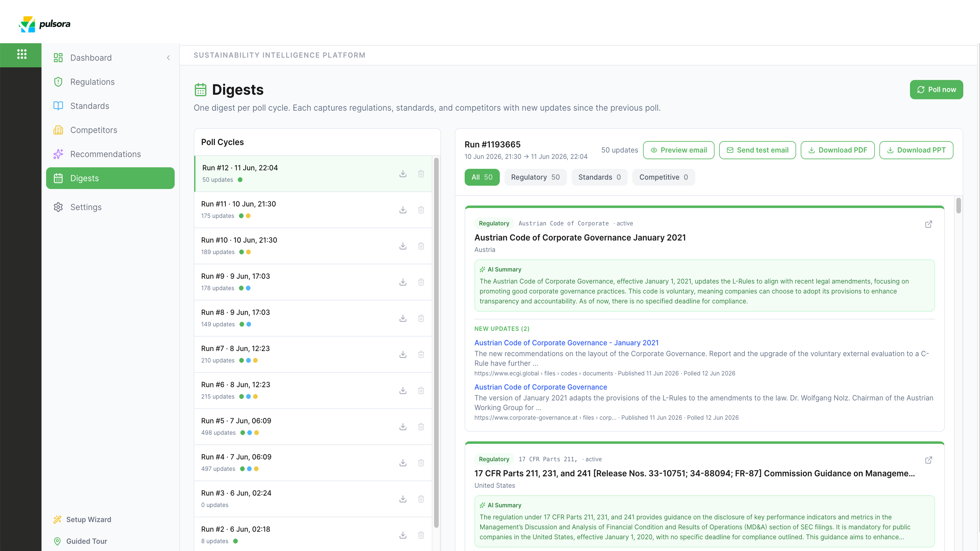This screenshot has width=980, height=551.
Task: Click the Poll now button
Action: click(x=936, y=90)
